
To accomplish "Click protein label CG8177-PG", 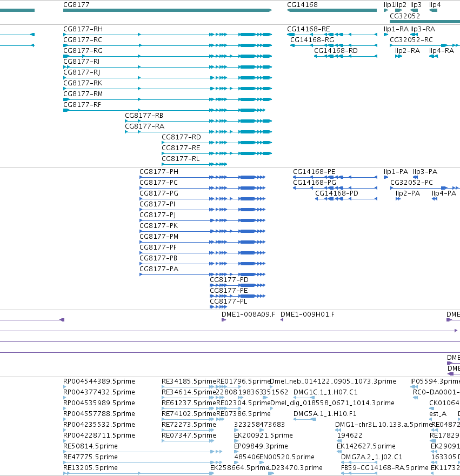I will coord(159,193).
